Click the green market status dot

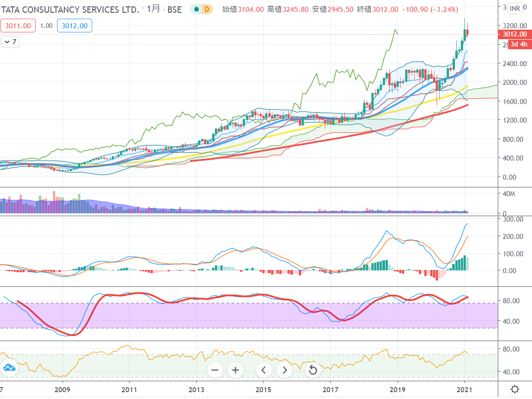[196, 10]
